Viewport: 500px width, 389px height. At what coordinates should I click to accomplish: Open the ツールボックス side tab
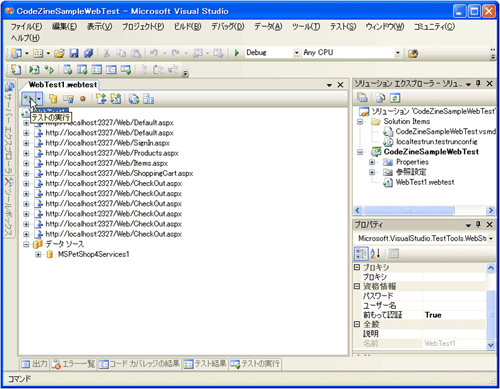pos(9,207)
